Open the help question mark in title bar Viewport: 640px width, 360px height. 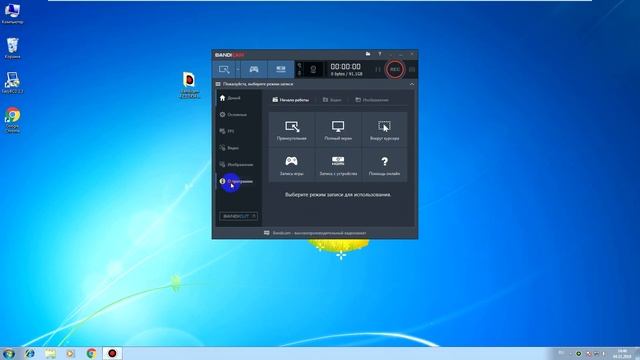click(380, 54)
